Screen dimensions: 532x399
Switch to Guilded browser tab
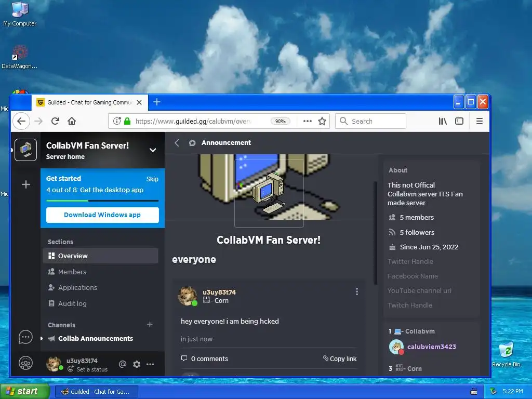coord(90,102)
